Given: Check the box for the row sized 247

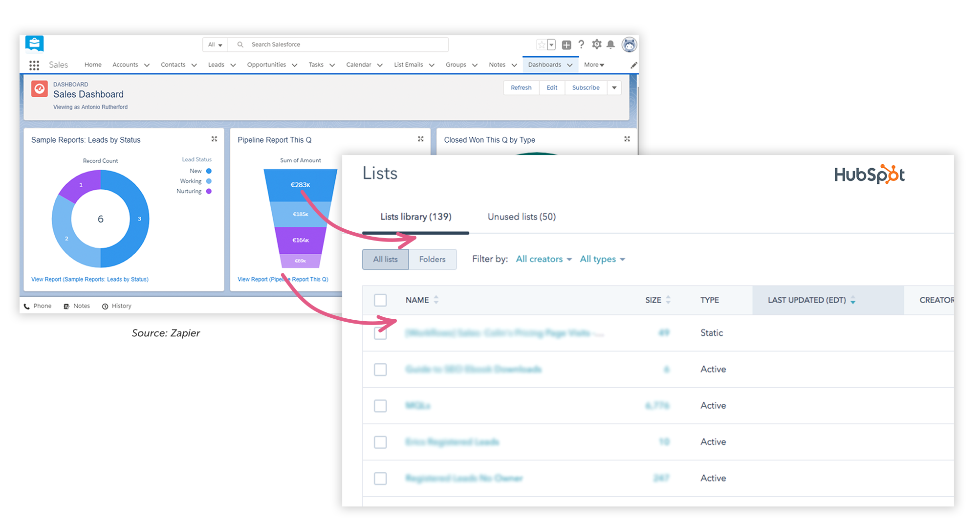Looking at the screenshot, I should [x=380, y=478].
